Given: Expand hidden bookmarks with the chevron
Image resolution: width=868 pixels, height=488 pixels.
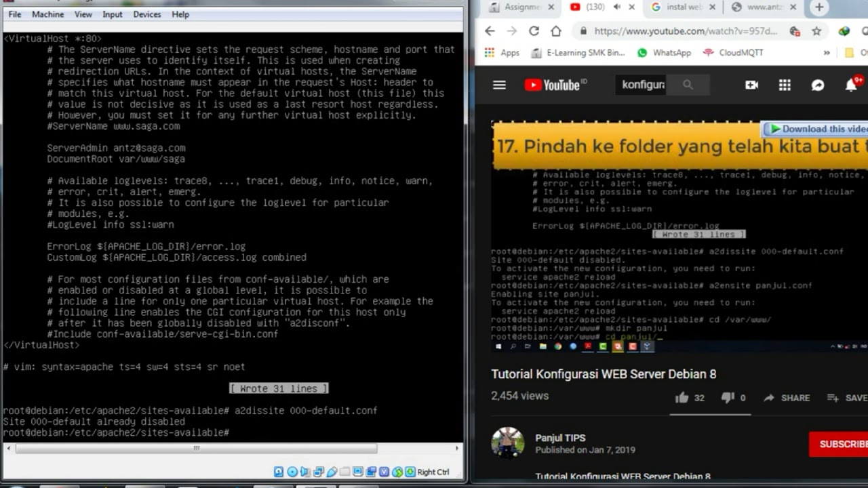Looking at the screenshot, I should tap(827, 52).
